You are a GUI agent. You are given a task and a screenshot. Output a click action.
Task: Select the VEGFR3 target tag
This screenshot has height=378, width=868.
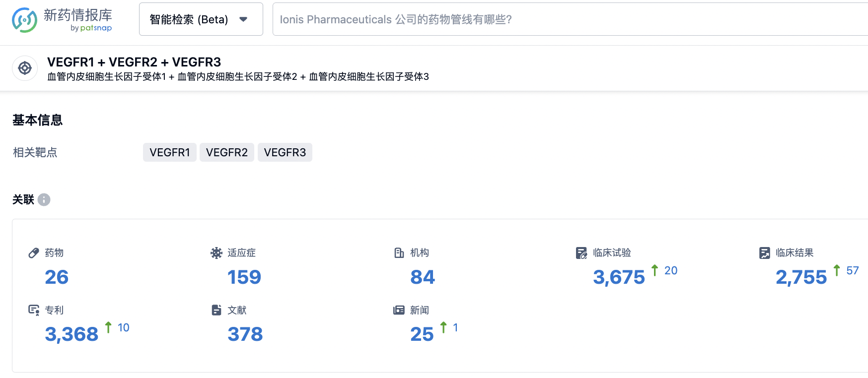[285, 152]
